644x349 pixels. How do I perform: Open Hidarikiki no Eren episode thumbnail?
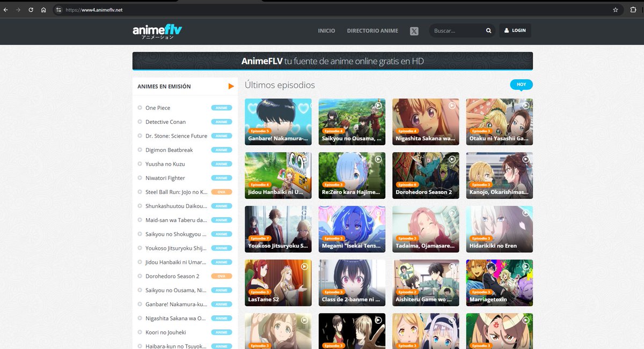click(500, 229)
